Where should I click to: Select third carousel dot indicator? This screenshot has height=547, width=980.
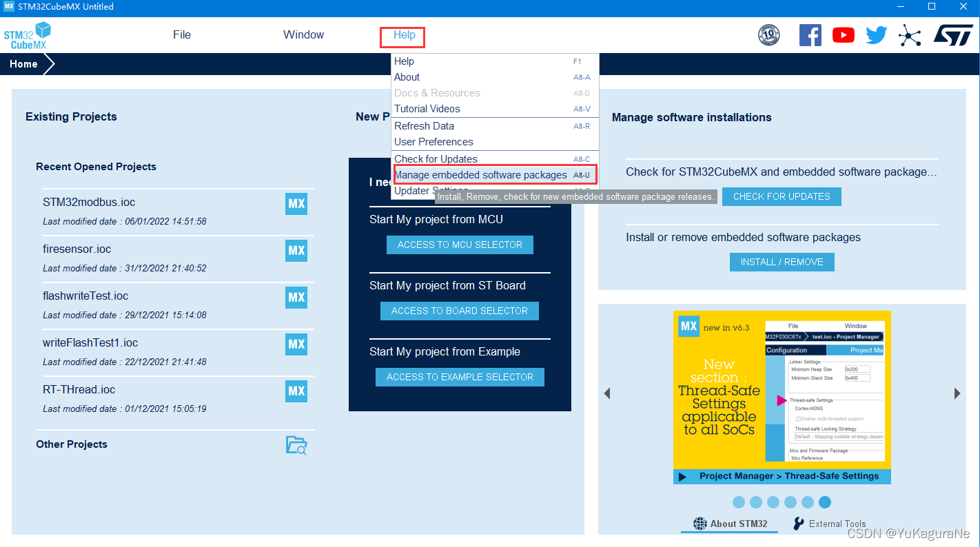773,502
